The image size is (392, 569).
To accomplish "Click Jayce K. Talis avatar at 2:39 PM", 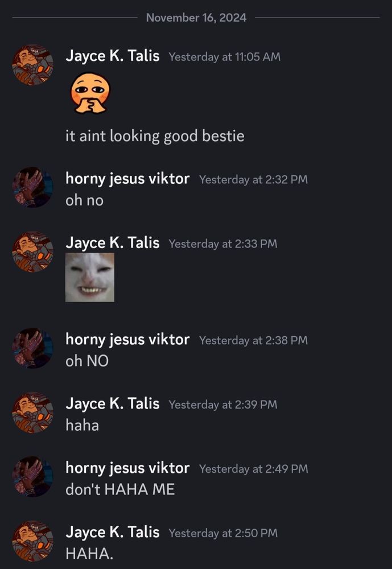I will [x=32, y=412].
